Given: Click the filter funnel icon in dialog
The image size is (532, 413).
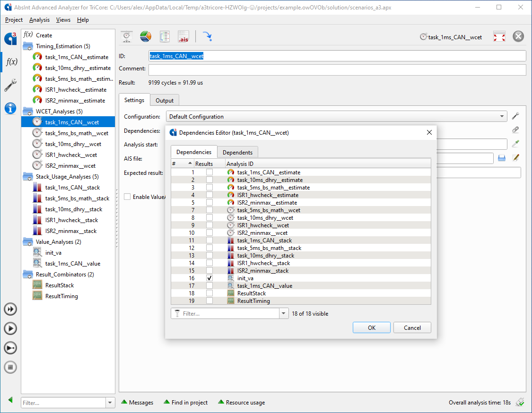Looking at the screenshot, I should pos(177,313).
